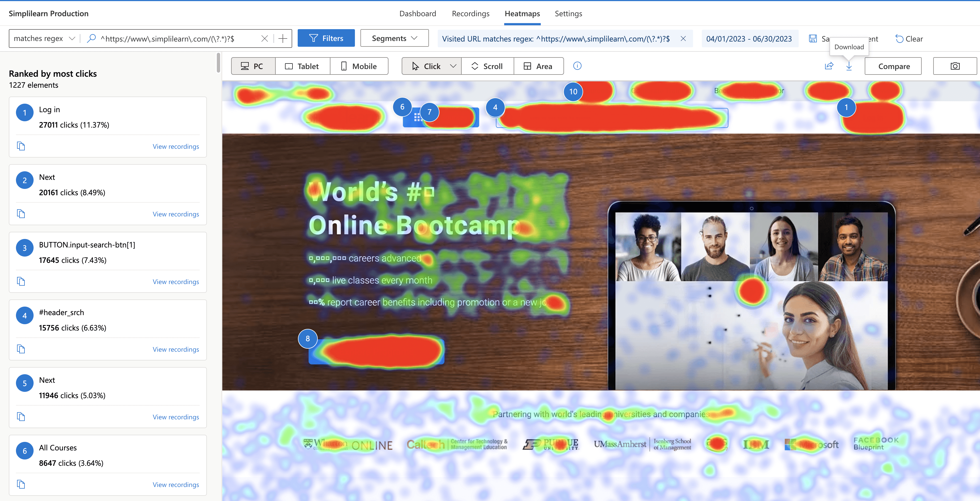Screen dimensions: 980x501
Task: Switch to Mobile device view
Action: click(x=359, y=66)
